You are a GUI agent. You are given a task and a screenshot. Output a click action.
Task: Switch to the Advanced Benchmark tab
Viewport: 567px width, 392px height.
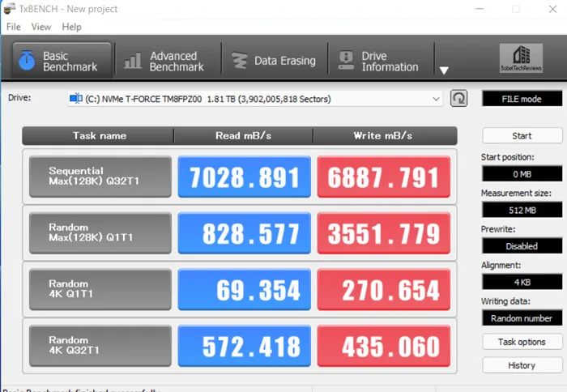point(168,61)
